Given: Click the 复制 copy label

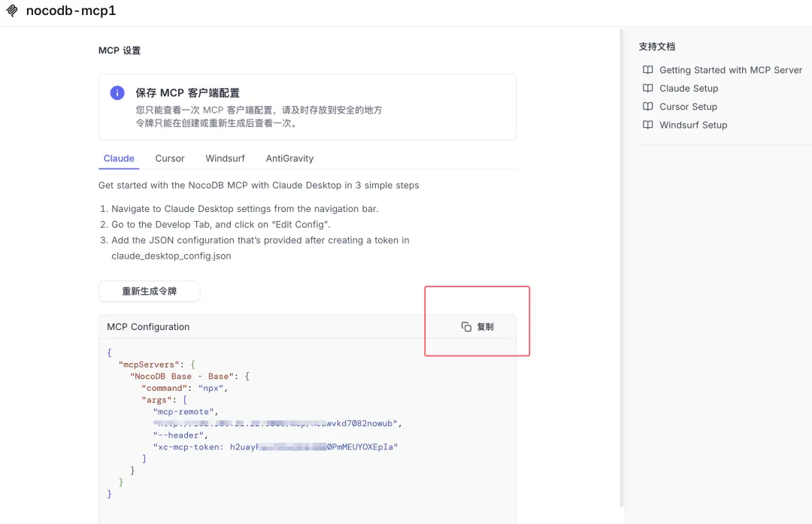Looking at the screenshot, I should pos(485,327).
